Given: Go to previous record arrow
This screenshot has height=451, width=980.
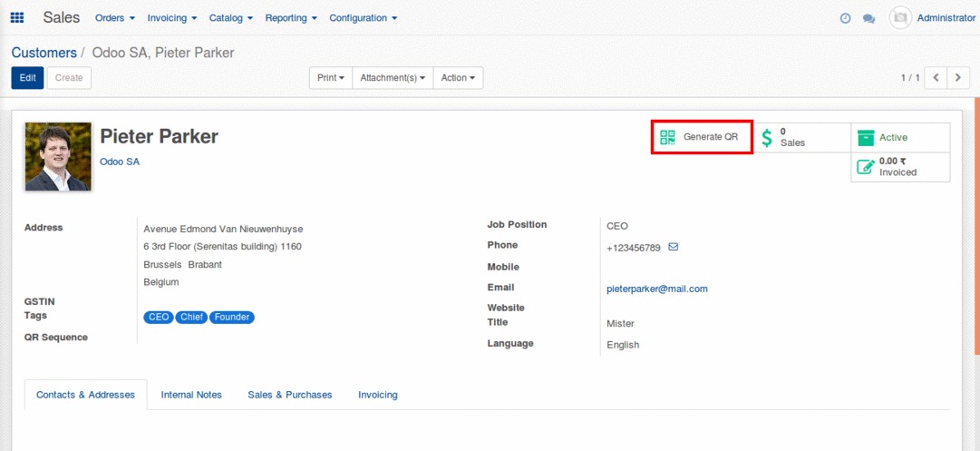Looking at the screenshot, I should pyautogui.click(x=936, y=77).
